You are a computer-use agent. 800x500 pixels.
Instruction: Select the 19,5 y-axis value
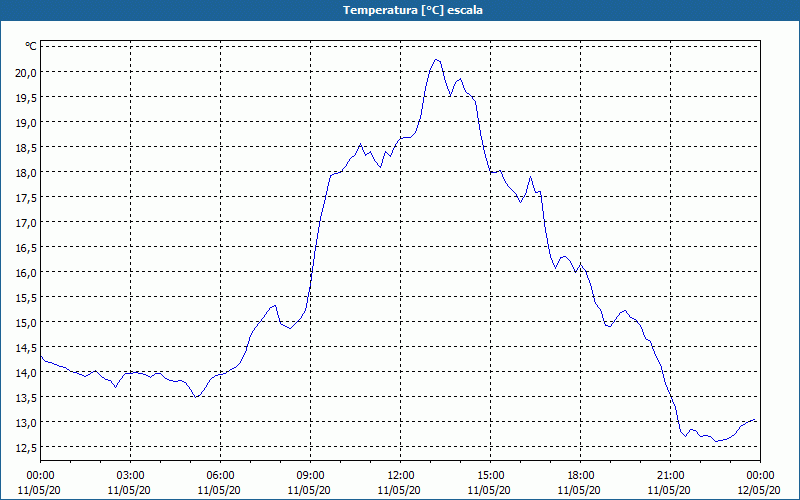tap(26, 97)
